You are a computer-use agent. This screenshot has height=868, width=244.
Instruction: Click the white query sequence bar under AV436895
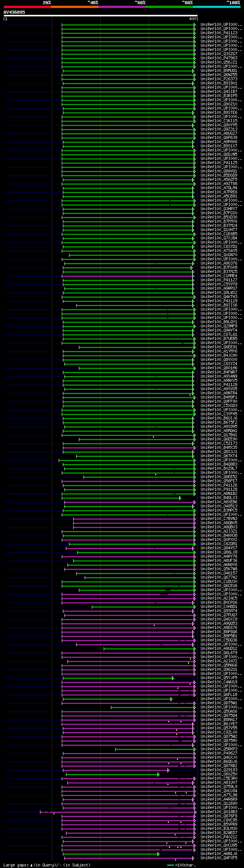click(100, 16)
